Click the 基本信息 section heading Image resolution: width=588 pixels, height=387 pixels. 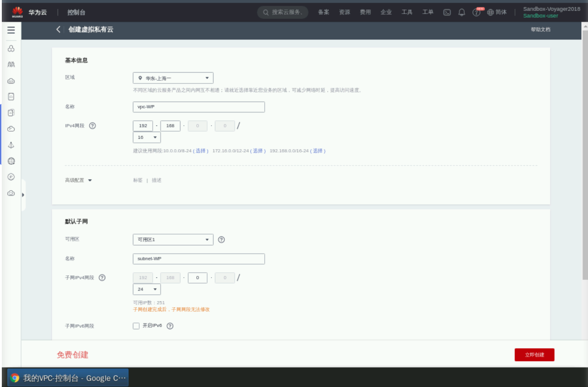(76, 60)
